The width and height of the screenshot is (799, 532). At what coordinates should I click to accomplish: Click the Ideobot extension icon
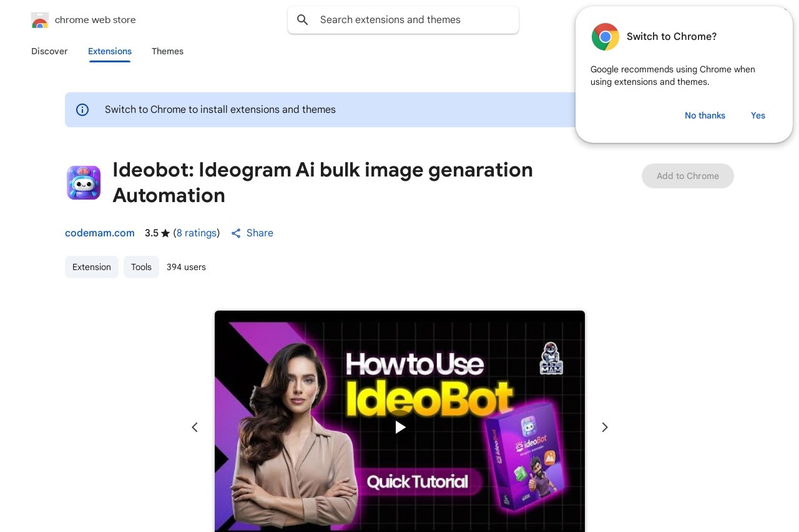click(x=84, y=183)
